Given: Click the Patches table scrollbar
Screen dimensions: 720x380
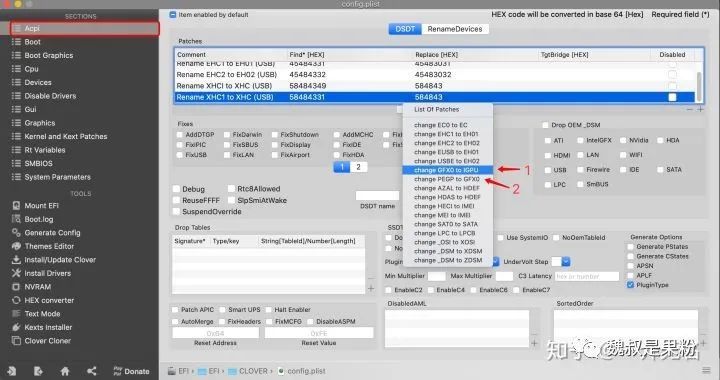Looking at the screenshot, I should [x=699, y=86].
